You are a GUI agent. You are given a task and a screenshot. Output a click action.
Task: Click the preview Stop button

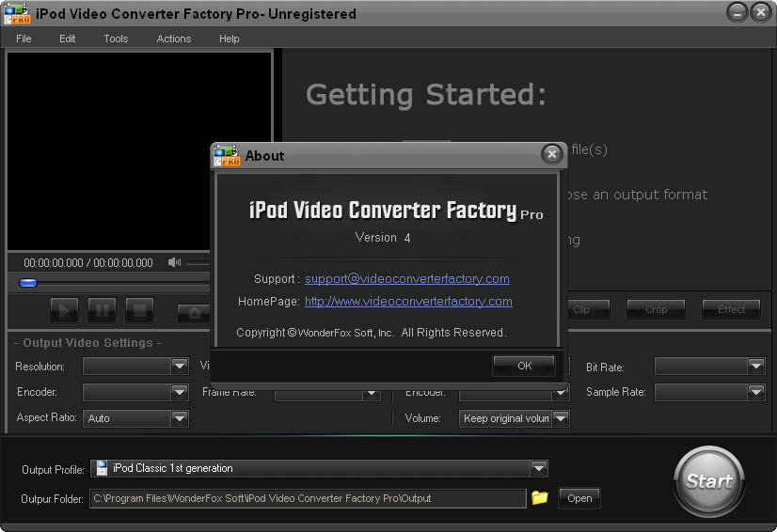pyautogui.click(x=140, y=310)
